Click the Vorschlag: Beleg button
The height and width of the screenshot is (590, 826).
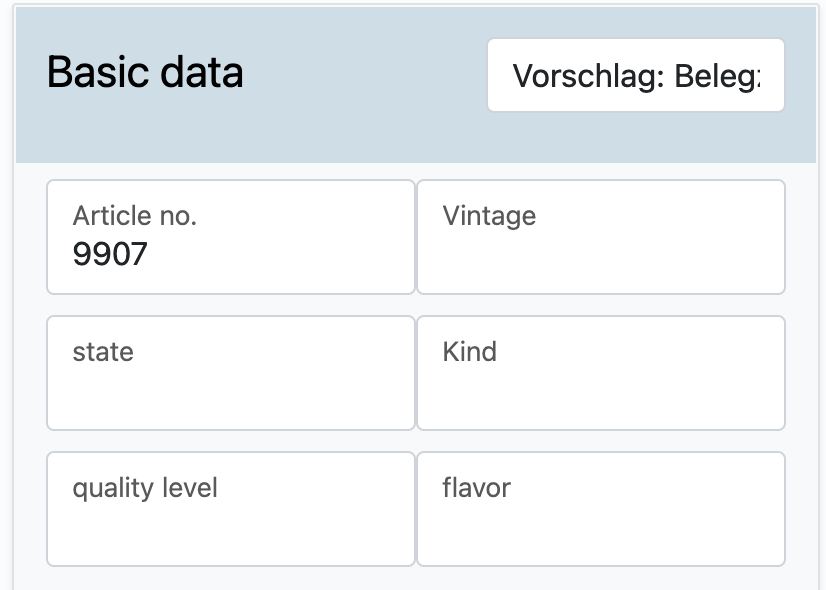(635, 75)
